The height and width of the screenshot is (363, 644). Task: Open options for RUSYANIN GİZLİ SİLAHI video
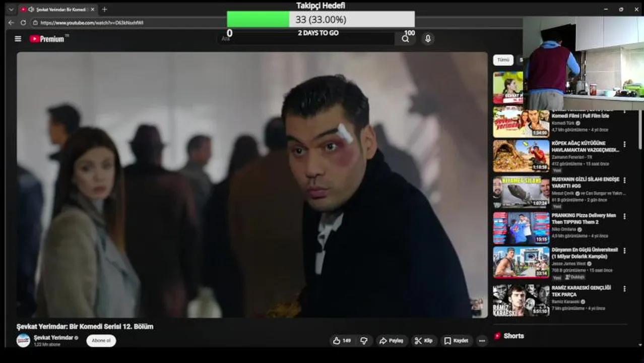click(624, 180)
